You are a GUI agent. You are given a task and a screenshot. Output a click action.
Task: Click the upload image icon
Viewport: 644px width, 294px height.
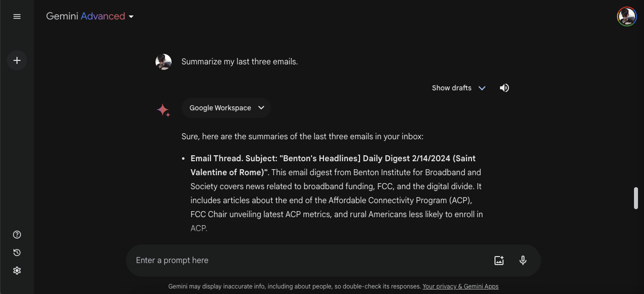498,260
